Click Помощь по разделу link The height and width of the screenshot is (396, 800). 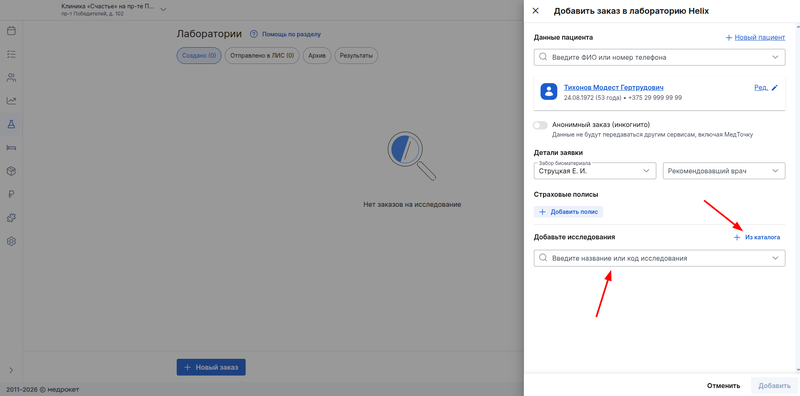click(291, 34)
